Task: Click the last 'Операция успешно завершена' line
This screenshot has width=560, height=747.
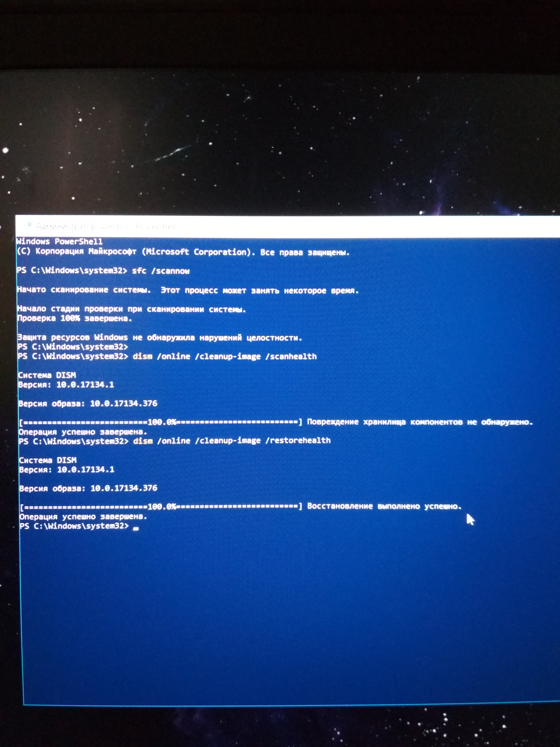Action: click(83, 517)
